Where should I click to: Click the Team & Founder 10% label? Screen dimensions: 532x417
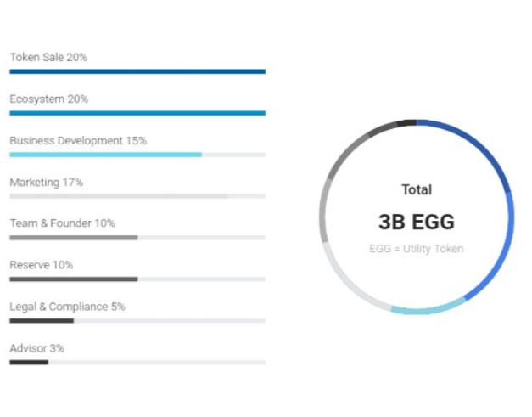coord(62,223)
